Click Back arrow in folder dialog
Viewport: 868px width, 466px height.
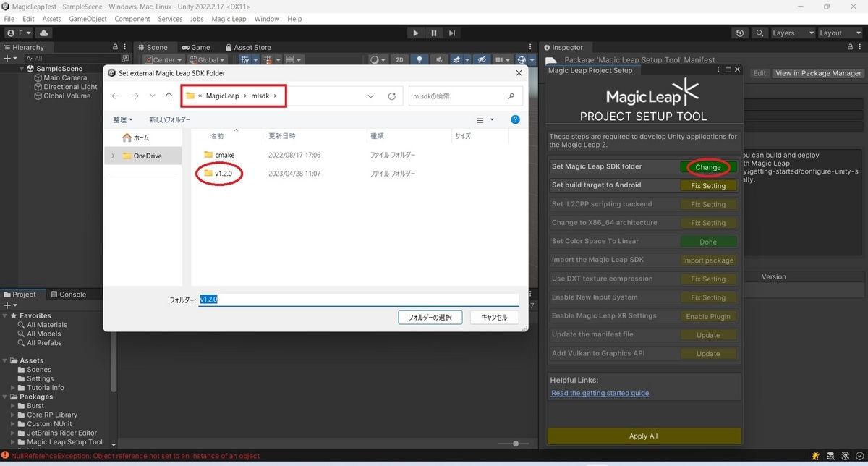click(116, 96)
